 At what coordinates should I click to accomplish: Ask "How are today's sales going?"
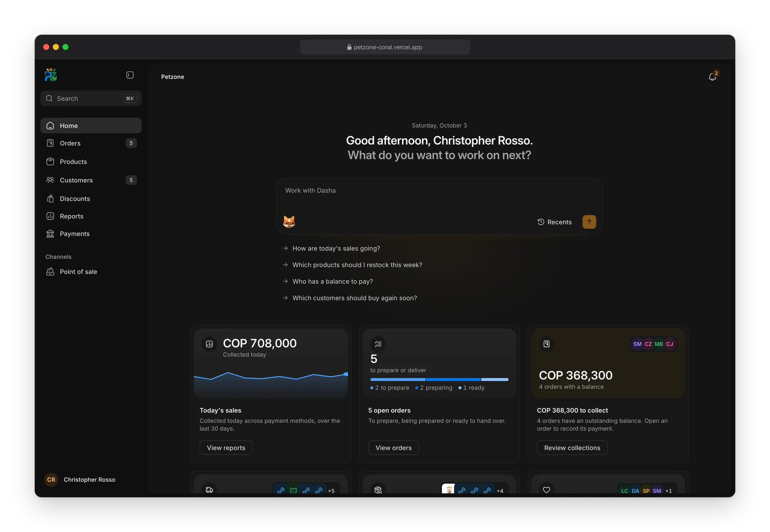pyautogui.click(x=336, y=248)
